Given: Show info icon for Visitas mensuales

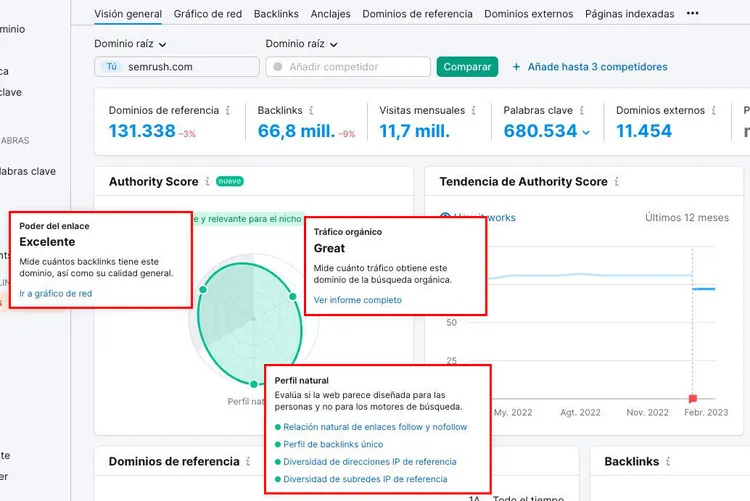Looking at the screenshot, I should pos(474,110).
